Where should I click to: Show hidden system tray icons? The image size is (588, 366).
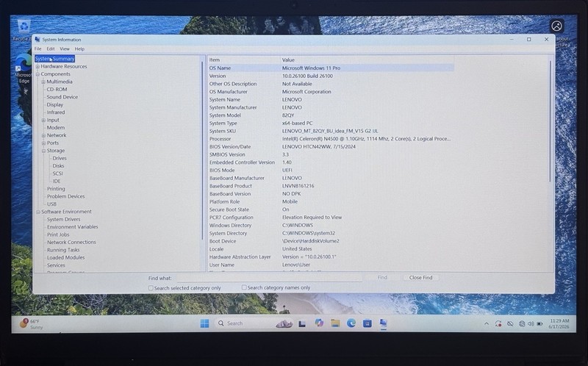click(x=487, y=323)
